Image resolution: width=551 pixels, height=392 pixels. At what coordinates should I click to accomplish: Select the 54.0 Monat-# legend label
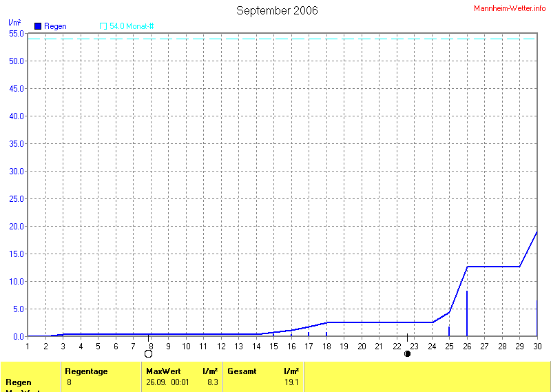[132, 26]
